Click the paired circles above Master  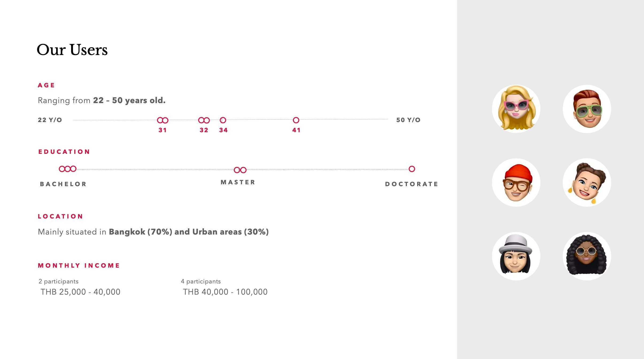click(x=240, y=170)
